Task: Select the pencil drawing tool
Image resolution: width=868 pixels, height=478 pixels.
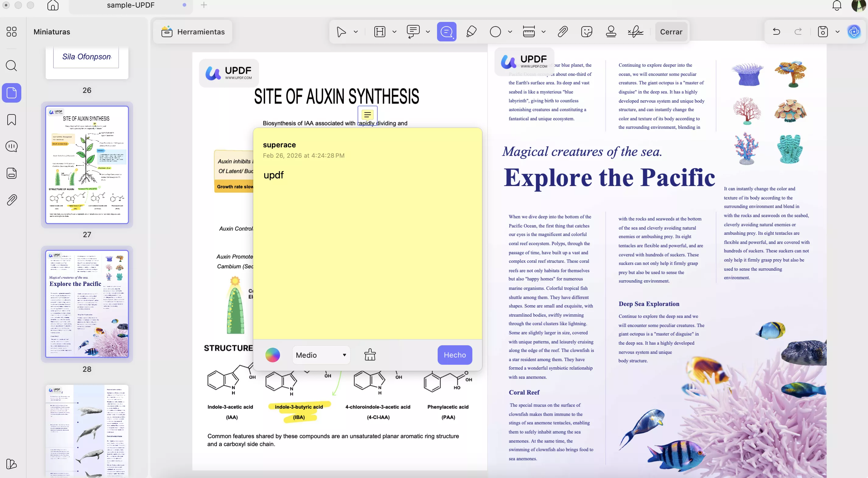Action: pos(471,32)
